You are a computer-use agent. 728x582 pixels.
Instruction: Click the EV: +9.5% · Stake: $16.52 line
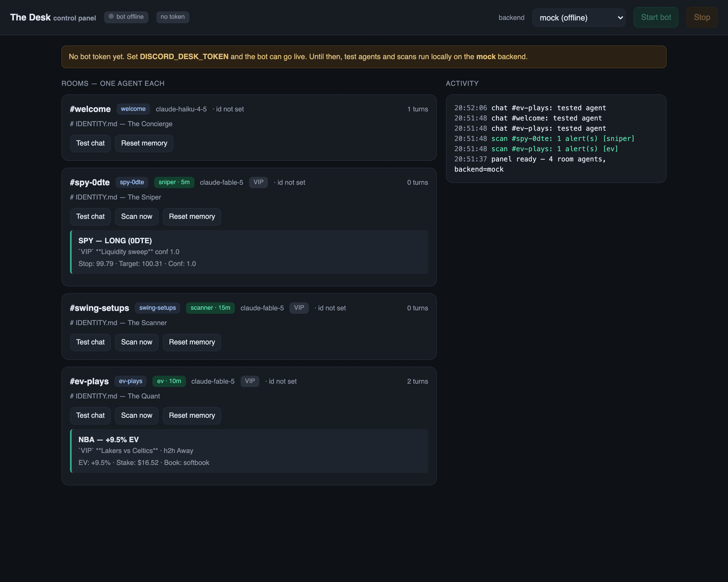click(144, 463)
